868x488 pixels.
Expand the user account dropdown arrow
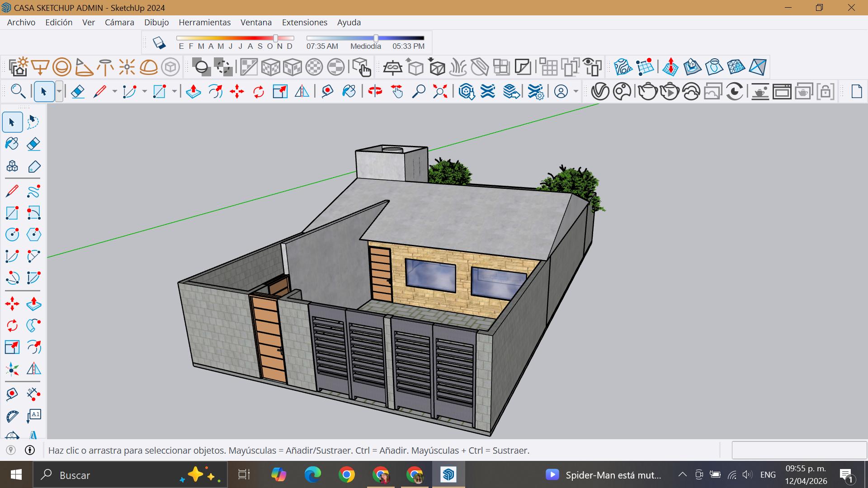tap(576, 92)
